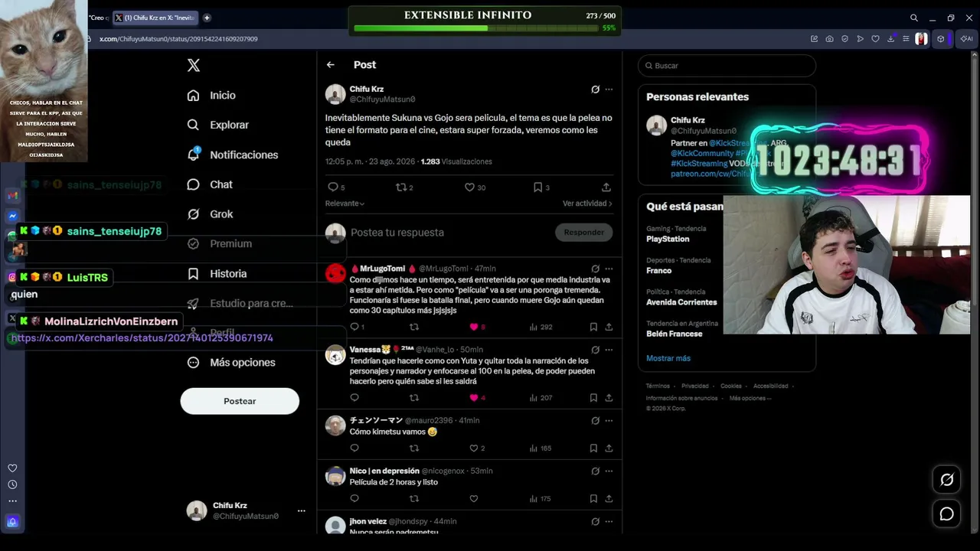Viewport: 980px width, 551px height.
Task: Open Explorar in the sidebar
Action: 218,125
